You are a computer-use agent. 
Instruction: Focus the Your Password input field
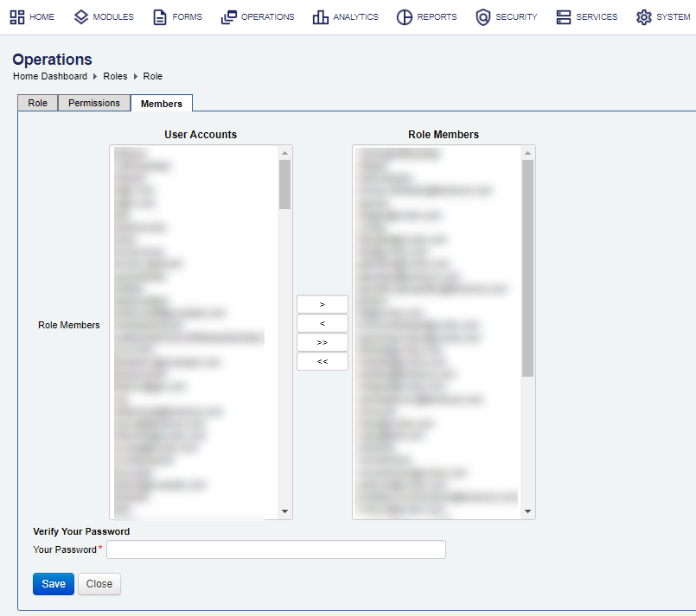pyautogui.click(x=276, y=549)
